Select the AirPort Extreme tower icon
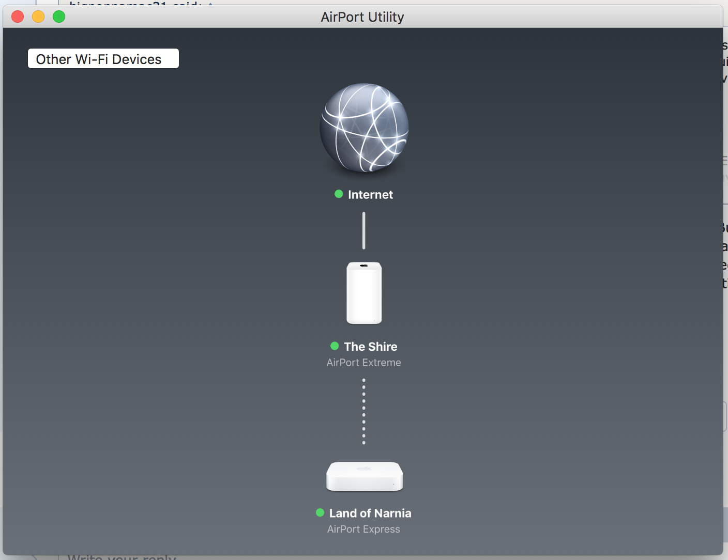 [x=364, y=293]
